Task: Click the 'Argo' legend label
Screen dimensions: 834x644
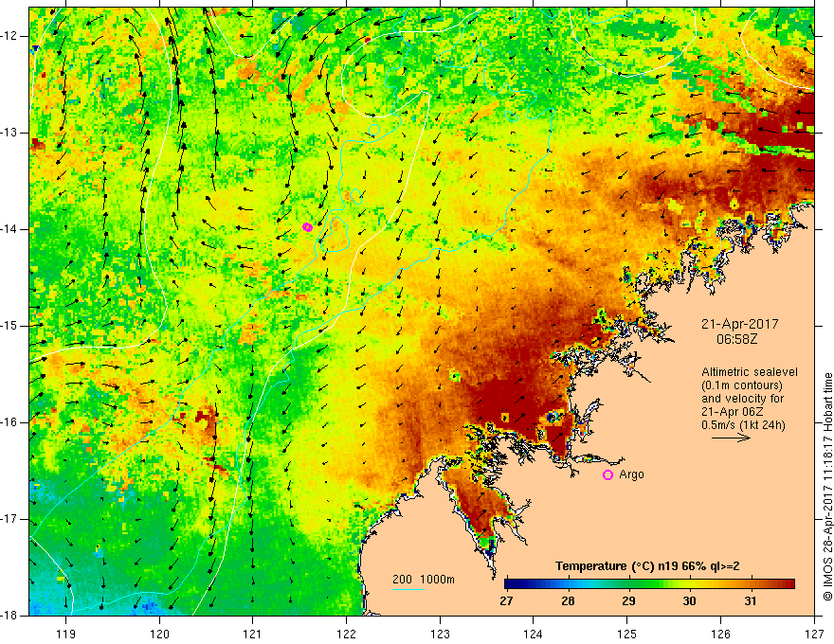Action: (631, 474)
